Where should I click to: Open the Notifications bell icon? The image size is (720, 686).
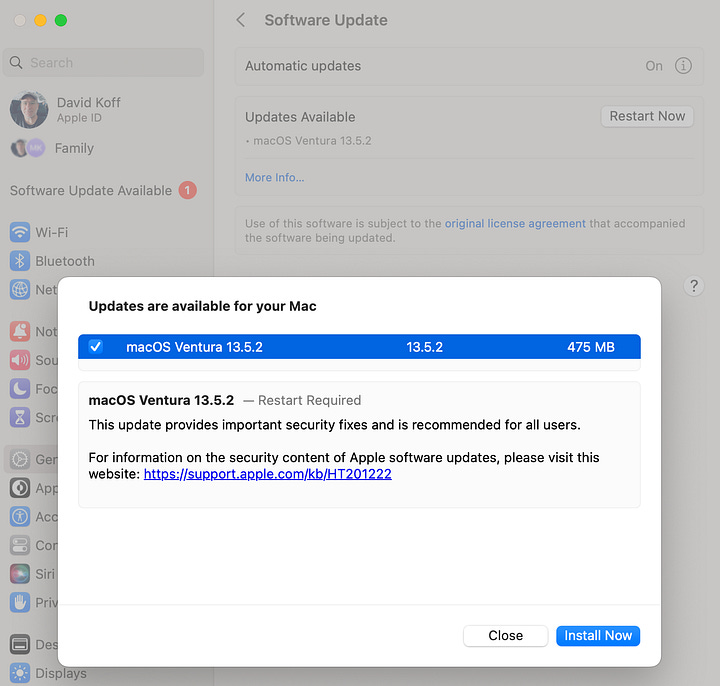[20, 332]
